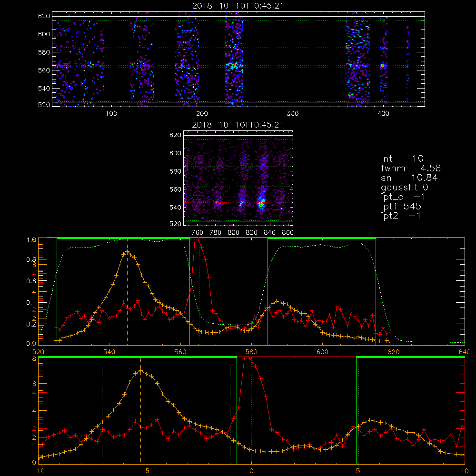Click red curve peak near 565 in profile plot

point(198,239)
